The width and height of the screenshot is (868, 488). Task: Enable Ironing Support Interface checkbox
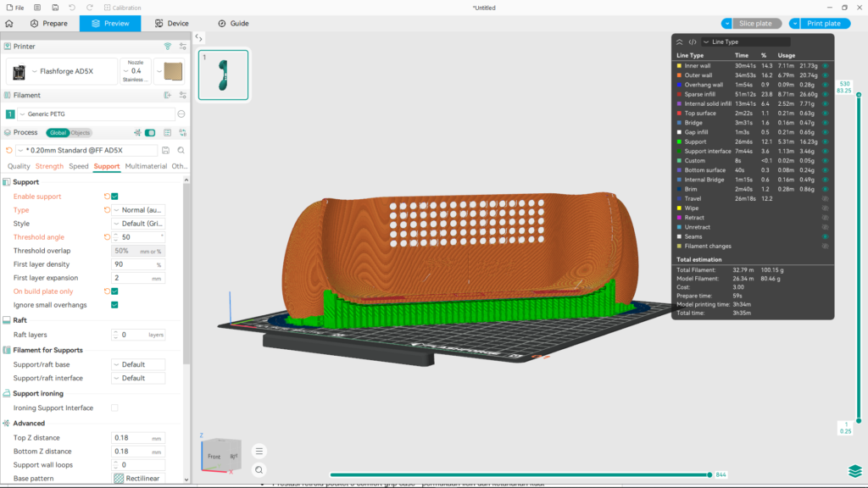[114, 408]
